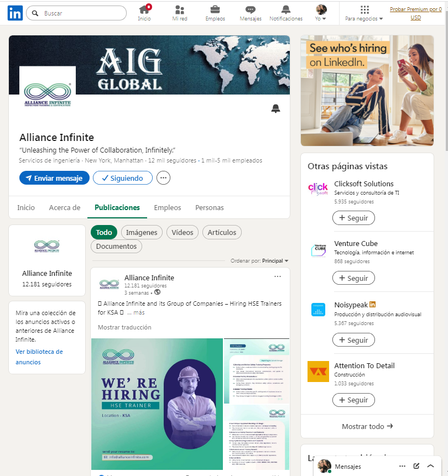Screen dimensions: 448x476
Task: Follow Venture Cube with Seguir
Action: coord(353,278)
